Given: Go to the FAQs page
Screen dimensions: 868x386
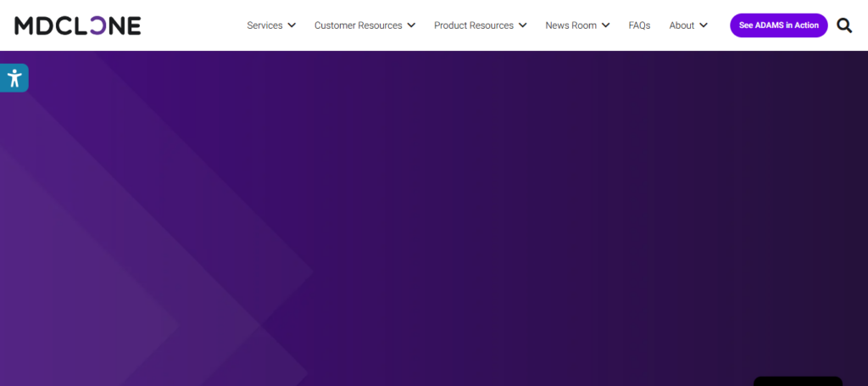Looking at the screenshot, I should coord(639,25).
